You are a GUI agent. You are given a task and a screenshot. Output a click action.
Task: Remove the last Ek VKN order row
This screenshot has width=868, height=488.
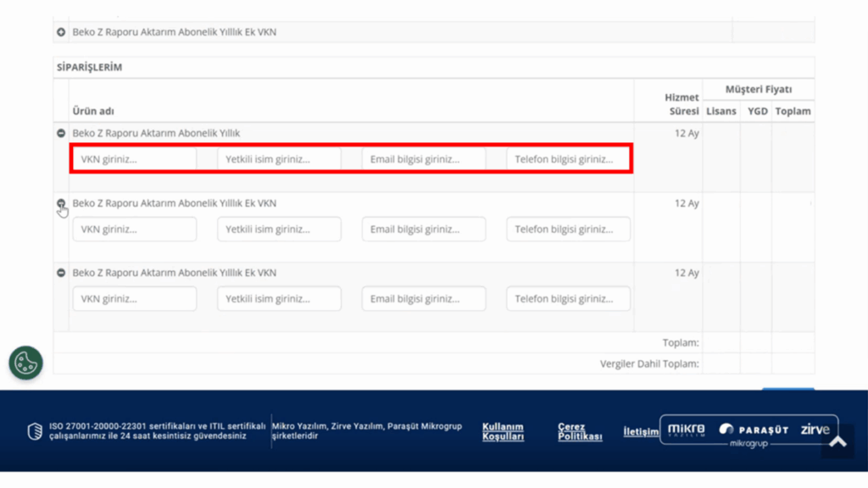[x=61, y=273]
